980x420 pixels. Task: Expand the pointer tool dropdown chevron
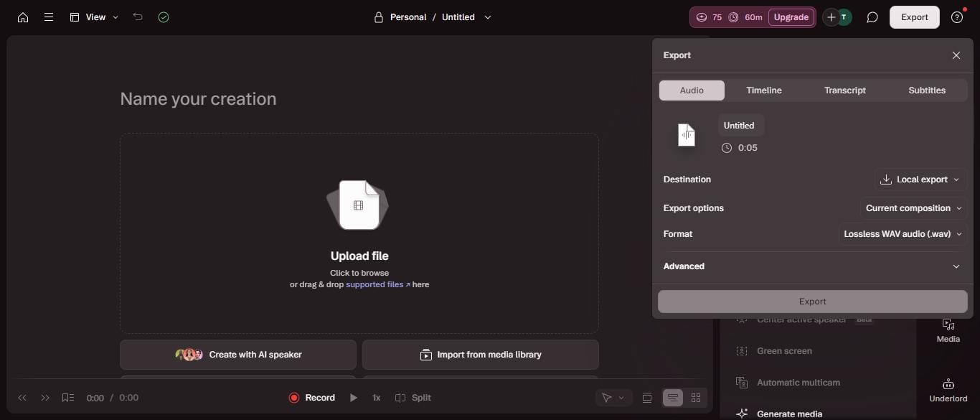click(x=621, y=398)
